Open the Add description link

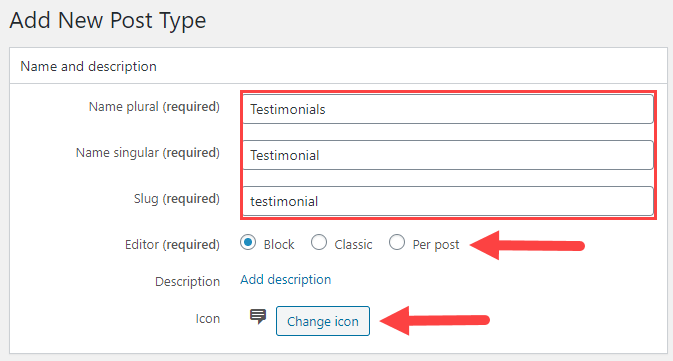[x=285, y=279]
